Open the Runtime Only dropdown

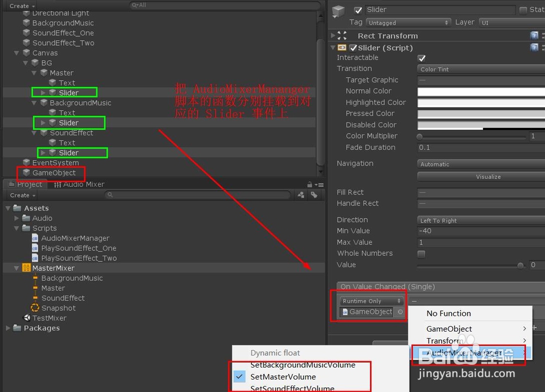click(372, 301)
